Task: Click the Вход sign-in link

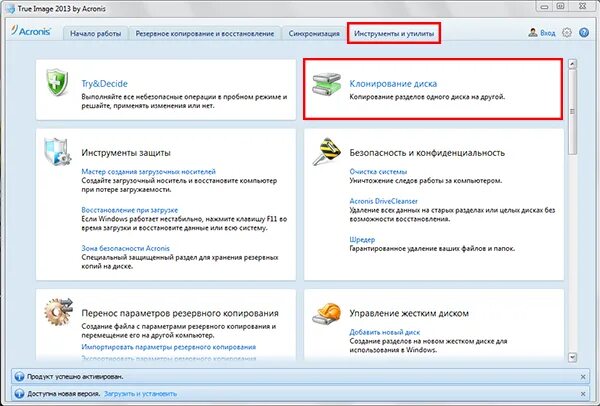Action: [548, 33]
